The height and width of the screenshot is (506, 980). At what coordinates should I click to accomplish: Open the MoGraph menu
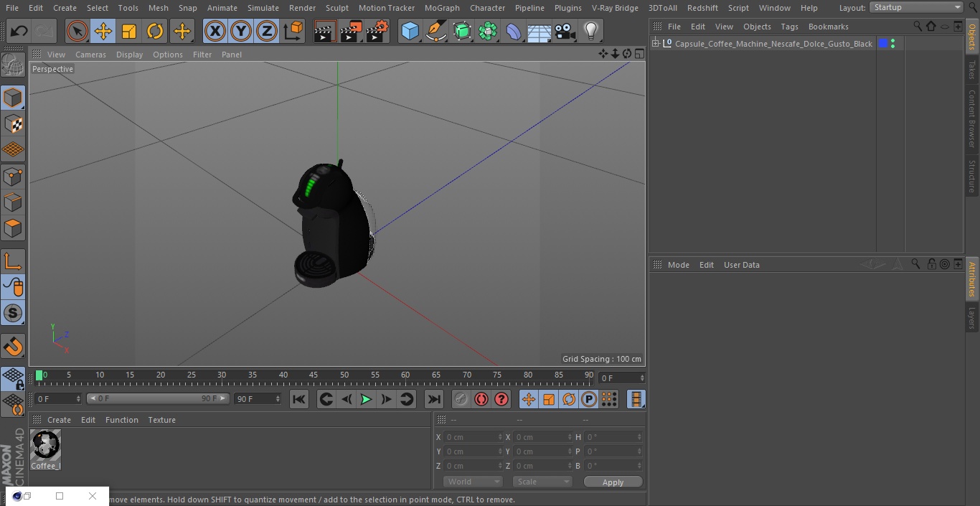(x=442, y=8)
